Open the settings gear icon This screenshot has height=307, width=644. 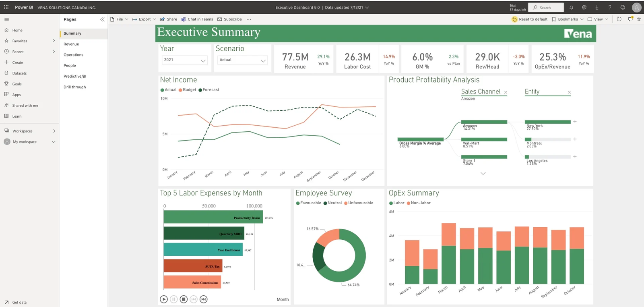(x=584, y=7)
